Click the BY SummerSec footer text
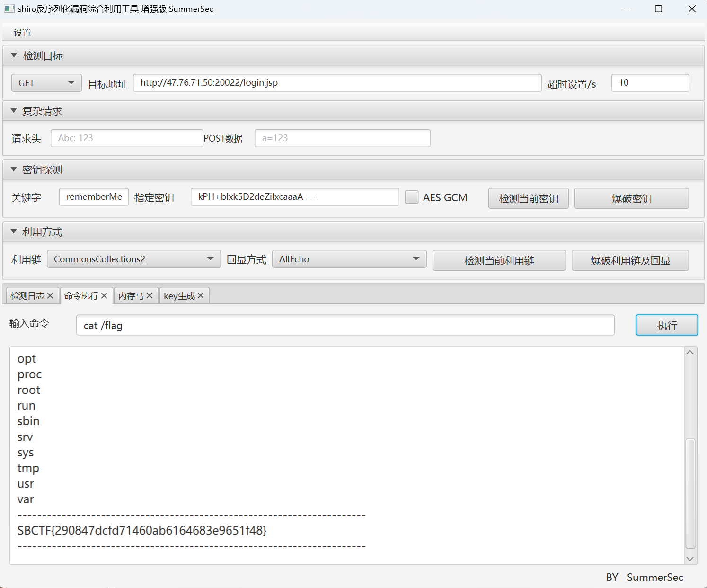This screenshot has width=707, height=588. pyautogui.click(x=645, y=578)
